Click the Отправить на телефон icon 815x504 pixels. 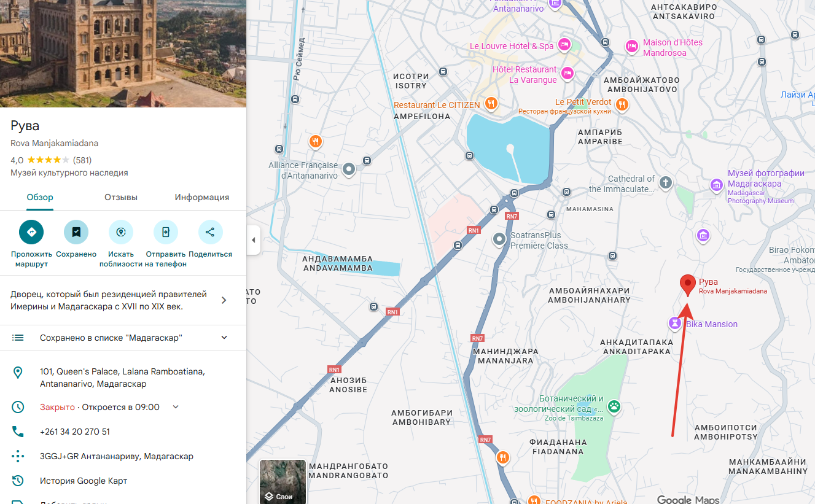tap(166, 232)
